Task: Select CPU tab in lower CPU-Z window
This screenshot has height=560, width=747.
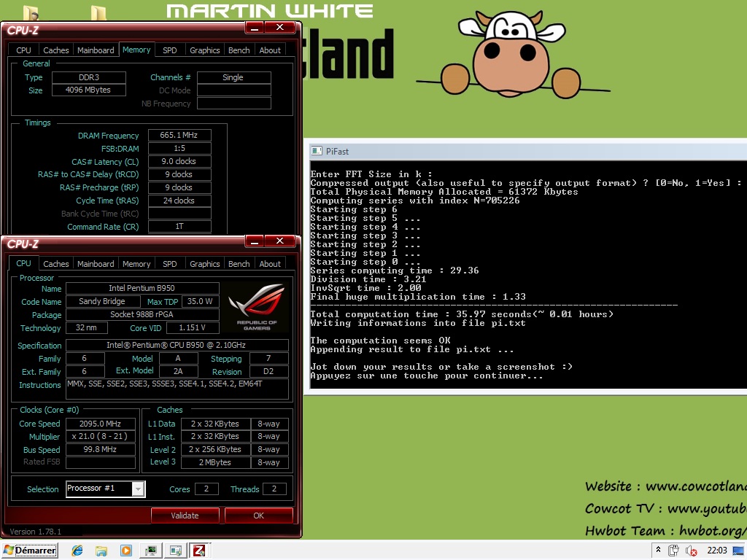Action: click(23, 263)
